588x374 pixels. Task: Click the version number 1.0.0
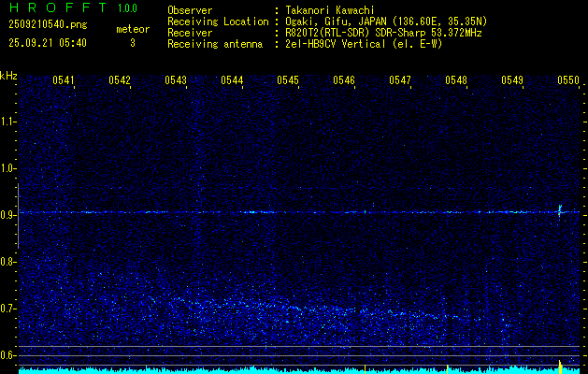[x=127, y=8]
